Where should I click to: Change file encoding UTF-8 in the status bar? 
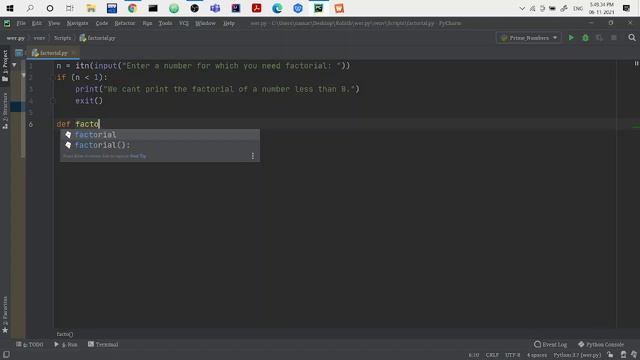click(x=513, y=355)
